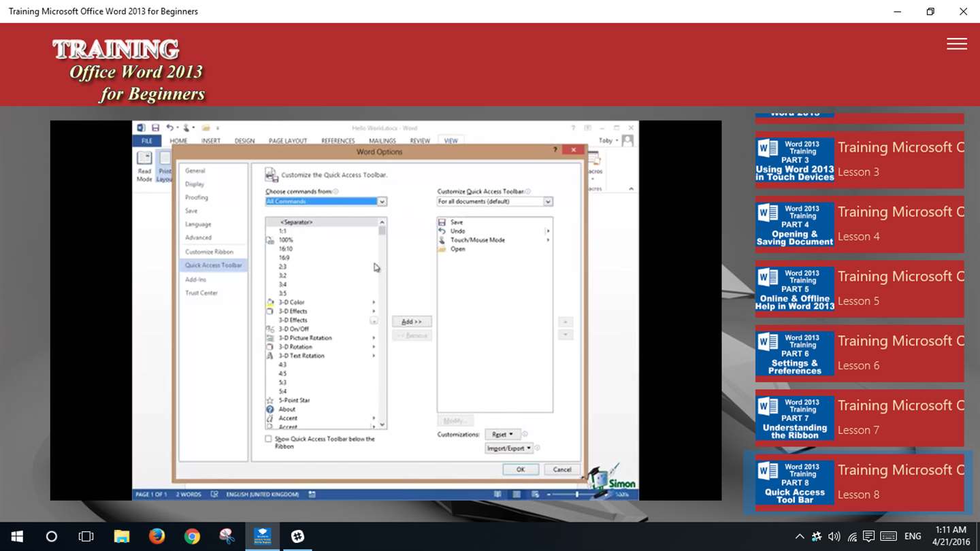Image resolution: width=980 pixels, height=551 pixels.
Task: Select Customize Ribbon in the Word Options sidebar
Action: pos(209,252)
